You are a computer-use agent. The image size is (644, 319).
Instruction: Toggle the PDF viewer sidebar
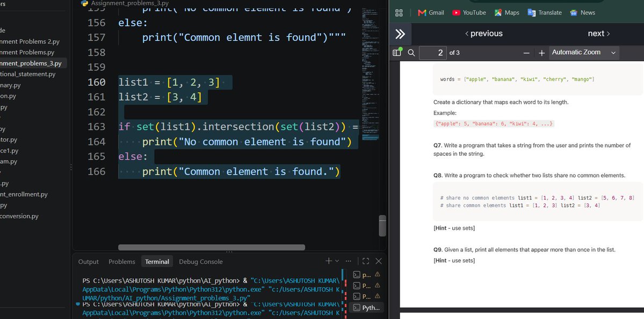(x=397, y=52)
